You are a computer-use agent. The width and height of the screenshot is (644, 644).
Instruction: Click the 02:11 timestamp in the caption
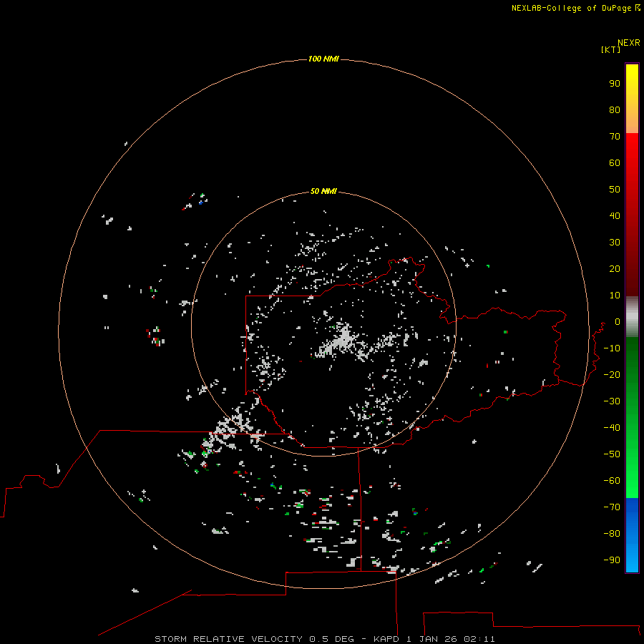[479, 639]
